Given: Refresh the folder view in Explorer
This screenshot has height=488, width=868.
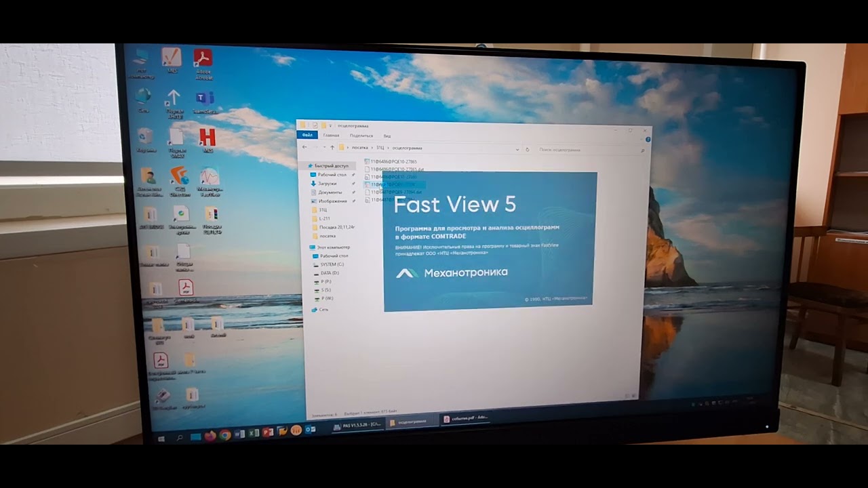Looking at the screenshot, I should [527, 149].
